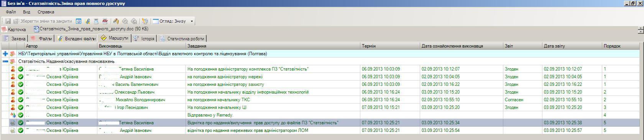Click the first blue window toolbar icon
644x140 pixels.
(79, 21)
